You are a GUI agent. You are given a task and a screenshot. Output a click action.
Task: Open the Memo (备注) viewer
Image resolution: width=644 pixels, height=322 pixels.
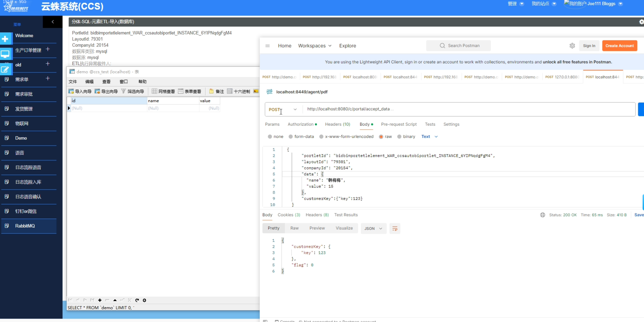click(x=216, y=91)
